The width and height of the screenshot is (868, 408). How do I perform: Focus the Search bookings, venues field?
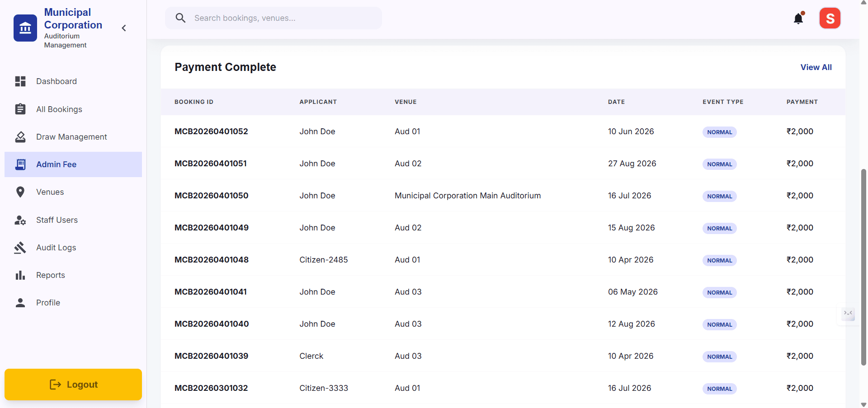tap(274, 18)
